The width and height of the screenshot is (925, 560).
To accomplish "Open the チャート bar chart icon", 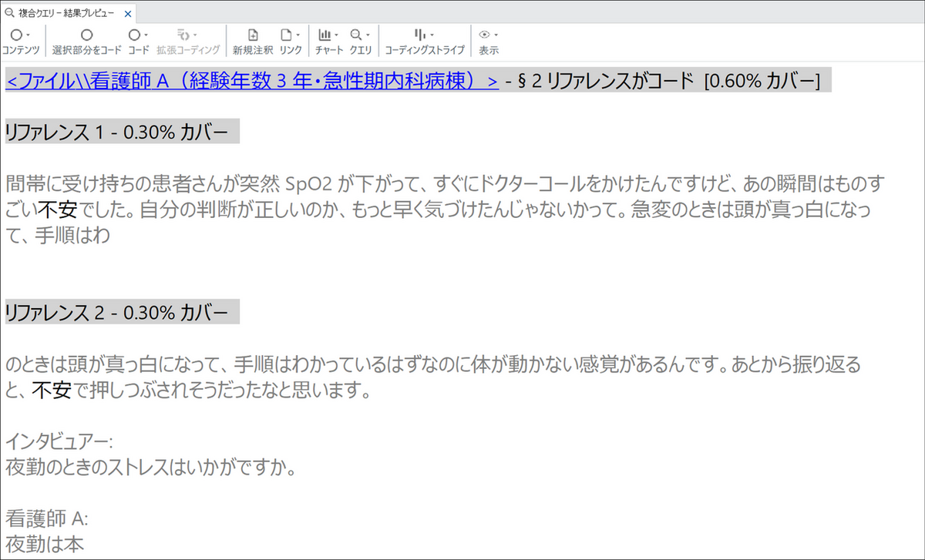I will pyautogui.click(x=325, y=35).
